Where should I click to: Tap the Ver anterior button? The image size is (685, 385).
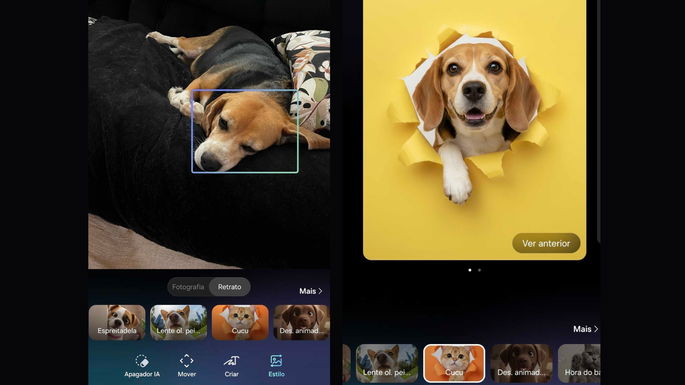546,243
